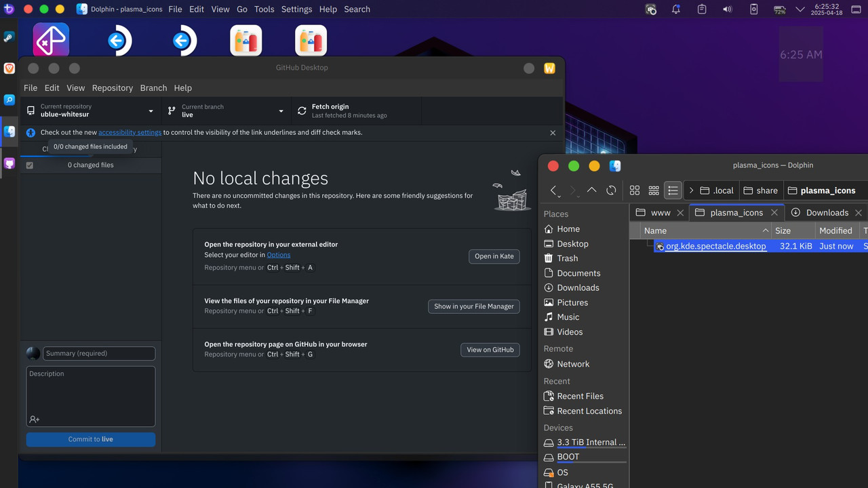Reload the current Dolphin folder view
868x488 pixels.
(611, 190)
